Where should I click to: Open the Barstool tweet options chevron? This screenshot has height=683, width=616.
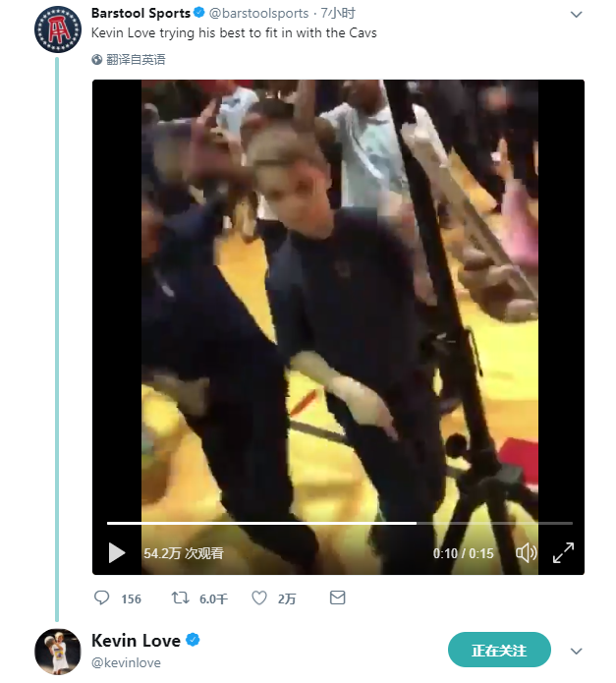click(577, 15)
